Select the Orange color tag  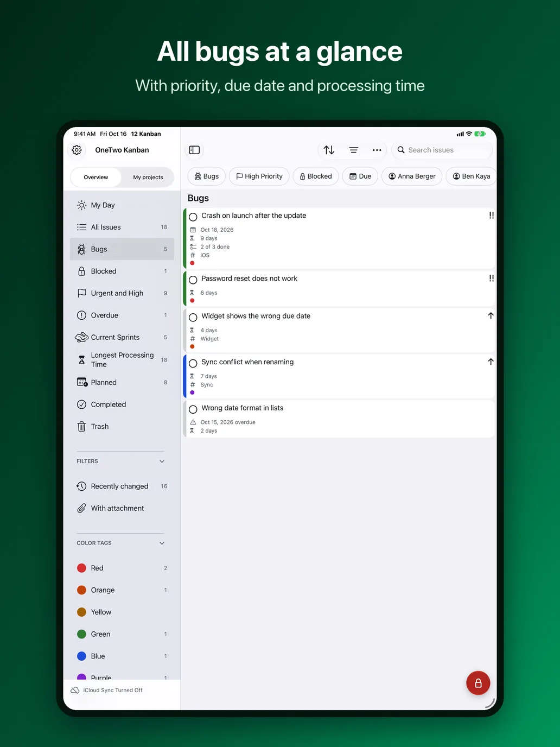click(122, 590)
